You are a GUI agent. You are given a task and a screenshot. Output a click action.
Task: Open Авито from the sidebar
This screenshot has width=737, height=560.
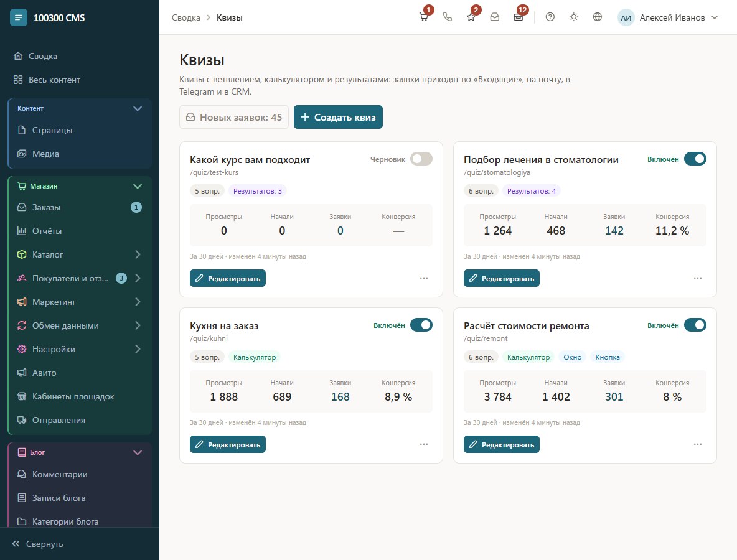[80, 373]
